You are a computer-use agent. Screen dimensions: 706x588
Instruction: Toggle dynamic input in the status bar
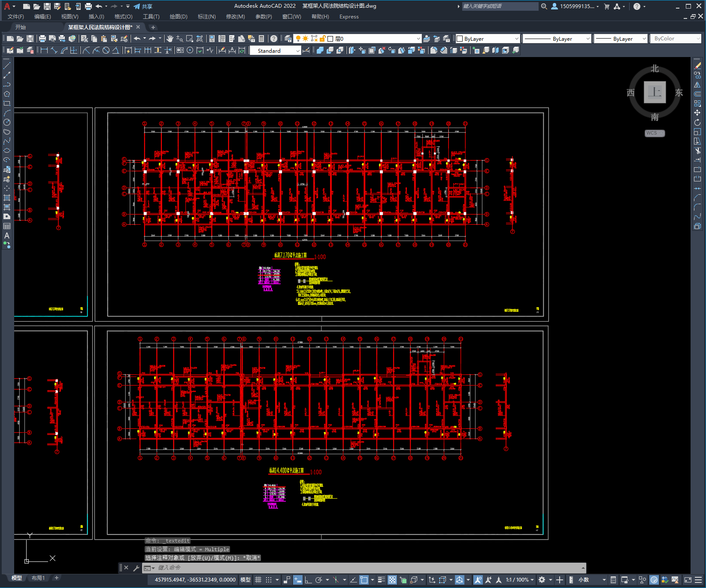pyautogui.click(x=298, y=580)
